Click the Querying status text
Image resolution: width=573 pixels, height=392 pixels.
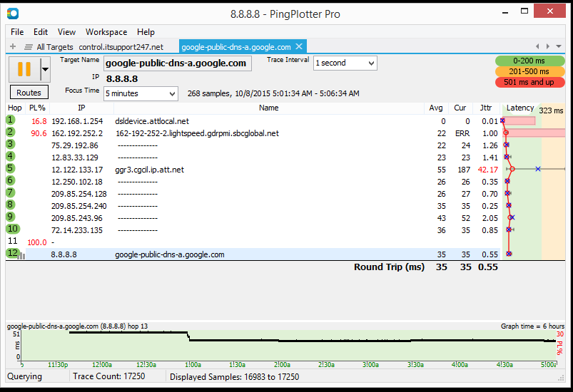tap(24, 376)
